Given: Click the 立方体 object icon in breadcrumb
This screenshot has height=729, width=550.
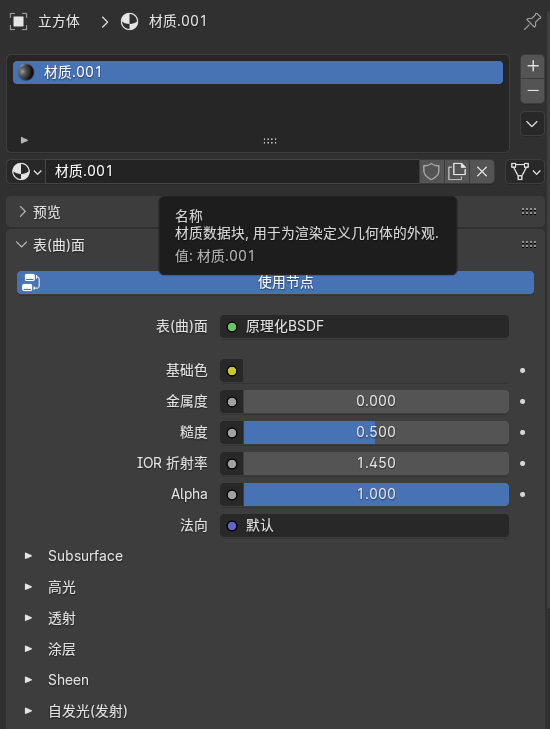Looking at the screenshot, I should tap(19, 21).
